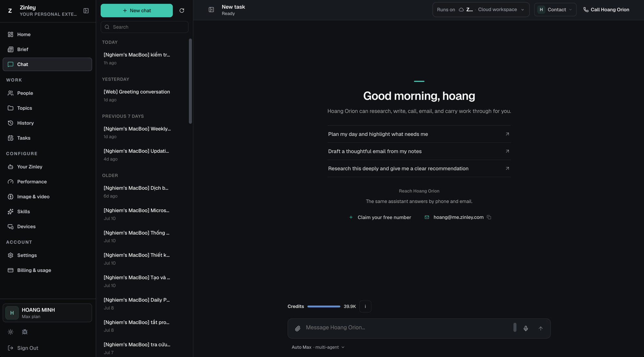This screenshot has height=357, width=644.
Task: Open Image & video settings
Action: pos(47,197)
